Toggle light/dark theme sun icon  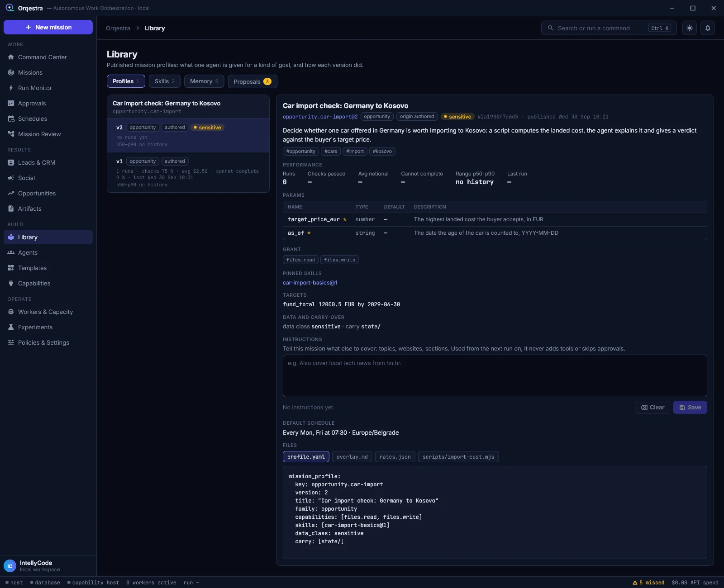coord(690,28)
